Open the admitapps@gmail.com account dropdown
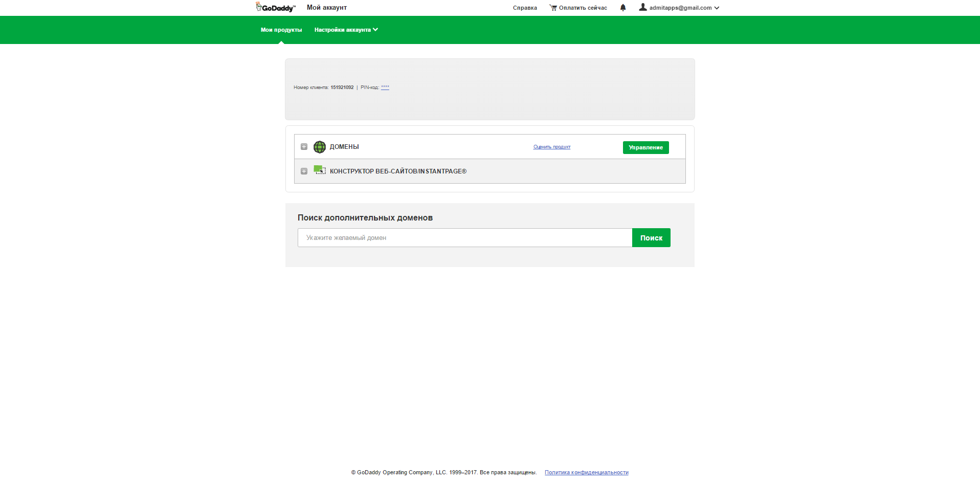This screenshot has height=484, width=980. point(680,8)
